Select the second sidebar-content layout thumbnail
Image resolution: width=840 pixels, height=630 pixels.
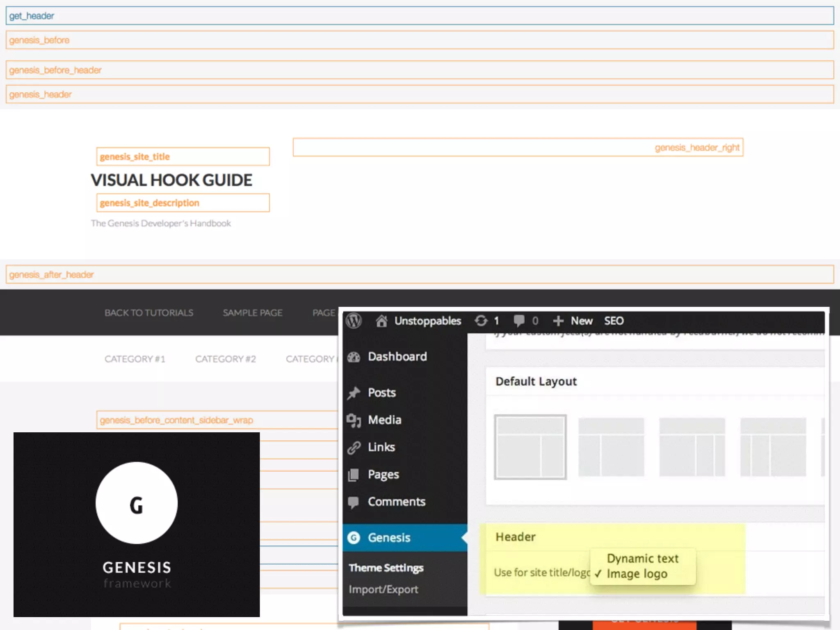coord(611,447)
